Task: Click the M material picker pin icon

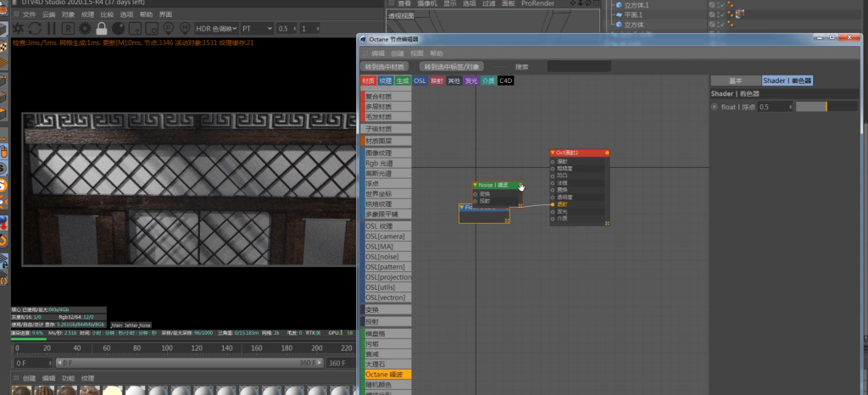Action: (185, 28)
